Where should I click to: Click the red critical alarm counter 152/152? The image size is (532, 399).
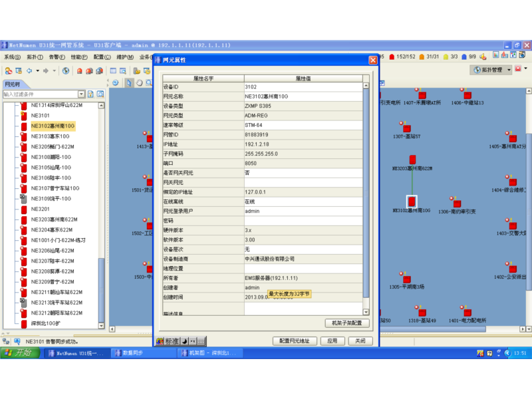click(402, 57)
